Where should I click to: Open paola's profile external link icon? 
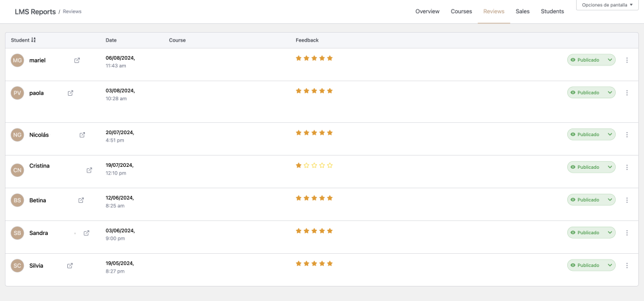70,93
